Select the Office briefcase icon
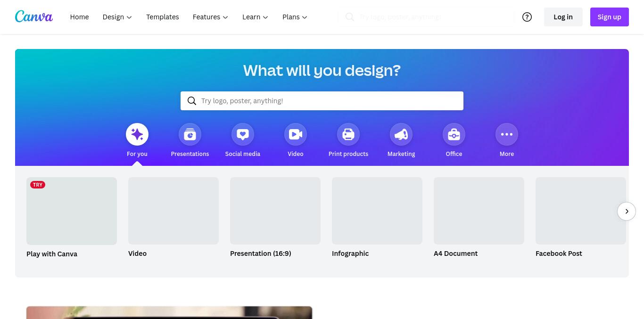The height and width of the screenshot is (319, 644). click(x=454, y=134)
